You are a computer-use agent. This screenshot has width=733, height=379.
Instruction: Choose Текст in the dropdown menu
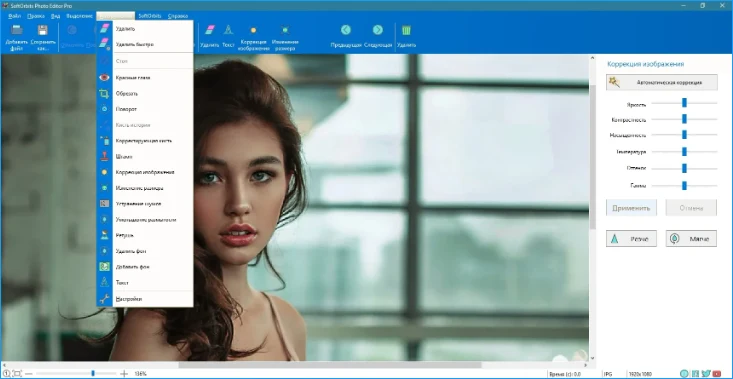145,283
